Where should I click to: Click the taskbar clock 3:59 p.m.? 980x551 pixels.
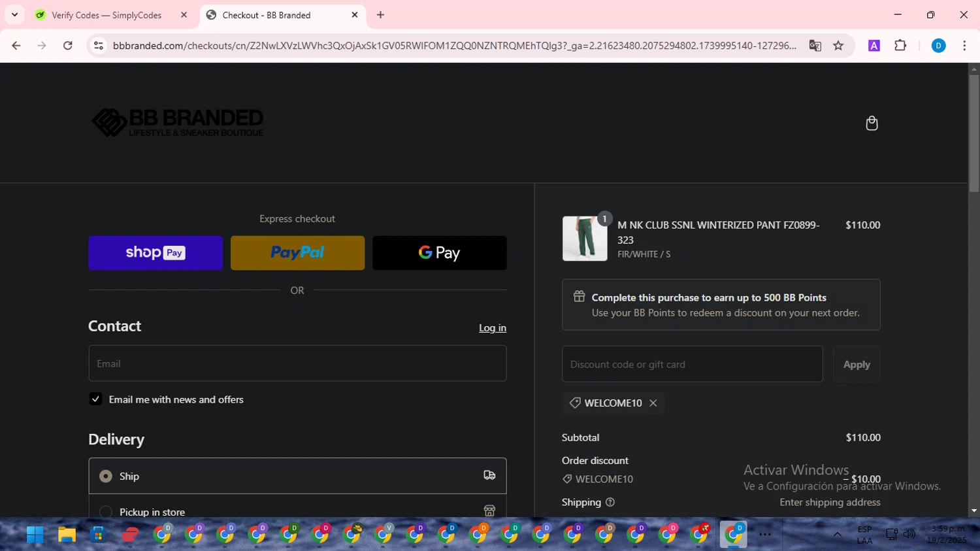(x=947, y=535)
